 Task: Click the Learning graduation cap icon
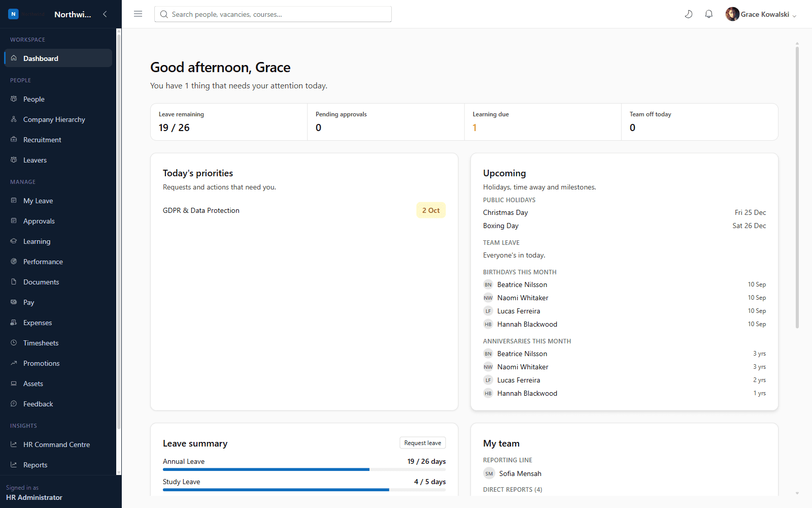(14, 241)
